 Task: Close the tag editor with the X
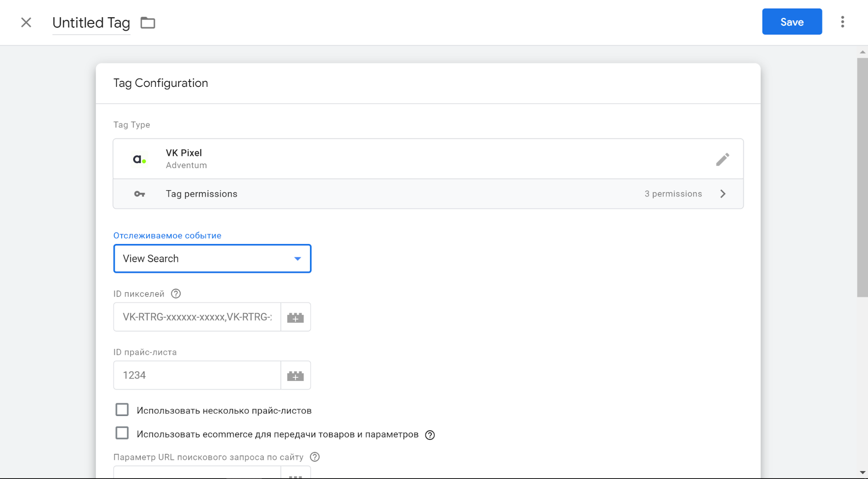pos(26,23)
